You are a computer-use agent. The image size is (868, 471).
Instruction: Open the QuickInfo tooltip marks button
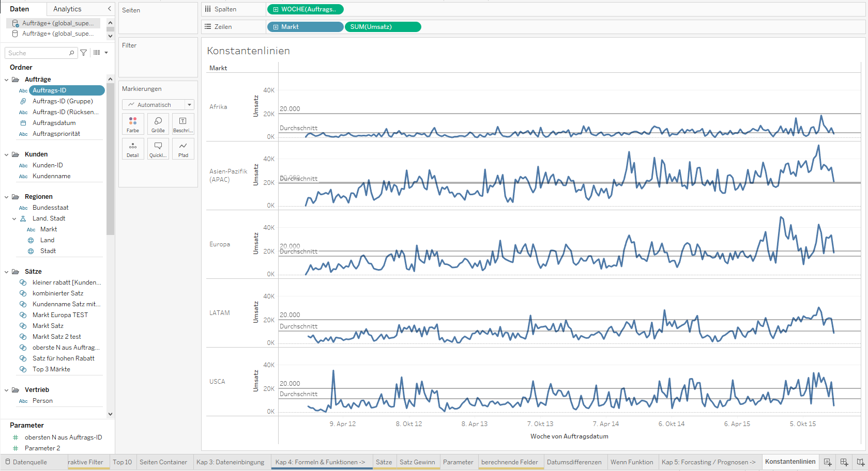click(158, 149)
